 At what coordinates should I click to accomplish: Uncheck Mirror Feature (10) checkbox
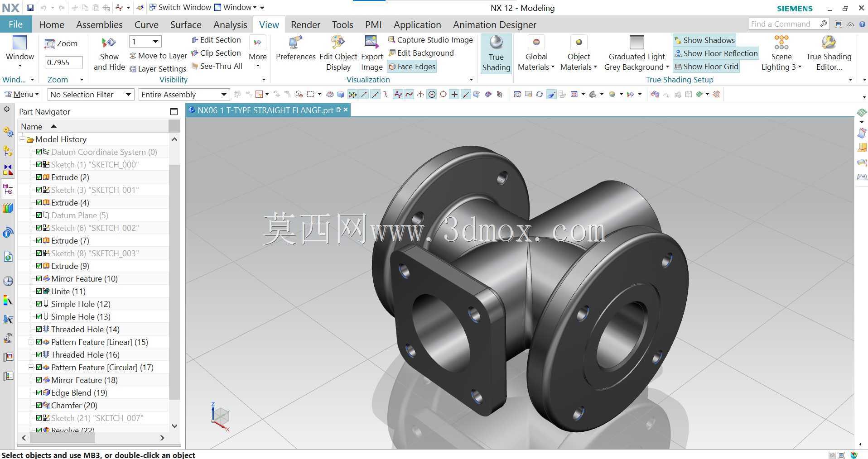click(39, 278)
